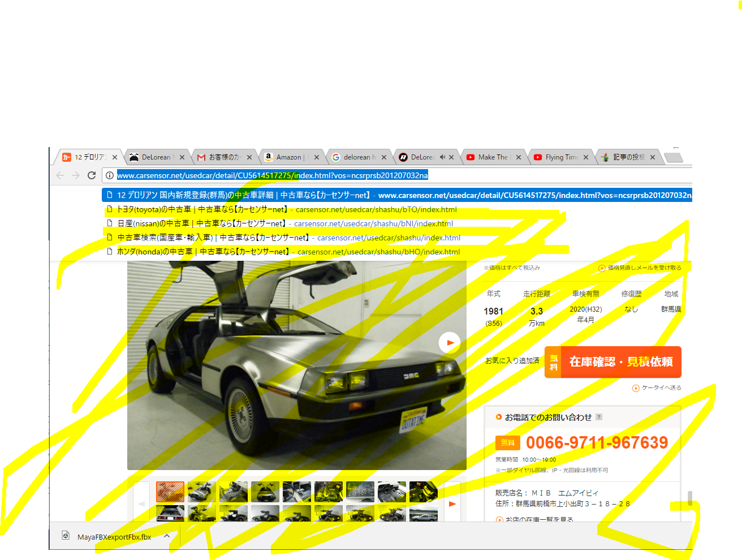The width and height of the screenshot is (742, 560).
Task: Click the new tab button
Action: [673, 158]
